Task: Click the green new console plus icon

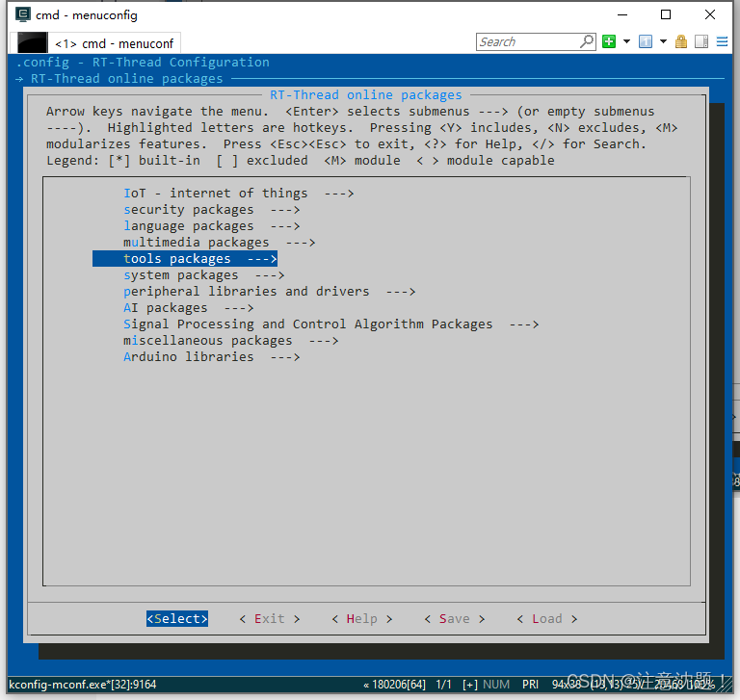Action: coord(609,41)
